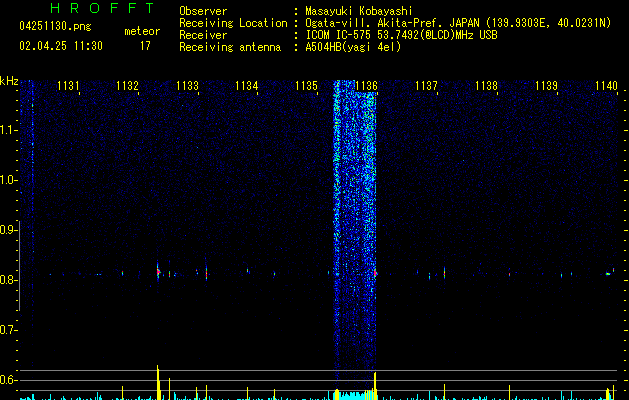The width and height of the screenshot is (629, 400).
Task: Click the 0.8 frequency axis label
Action: [x=8, y=280]
